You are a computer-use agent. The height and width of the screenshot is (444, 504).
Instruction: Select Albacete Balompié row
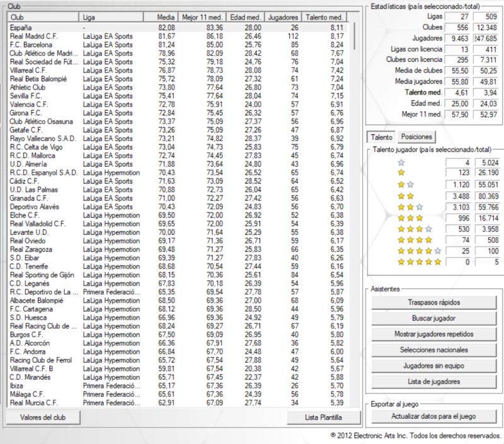click(179, 300)
